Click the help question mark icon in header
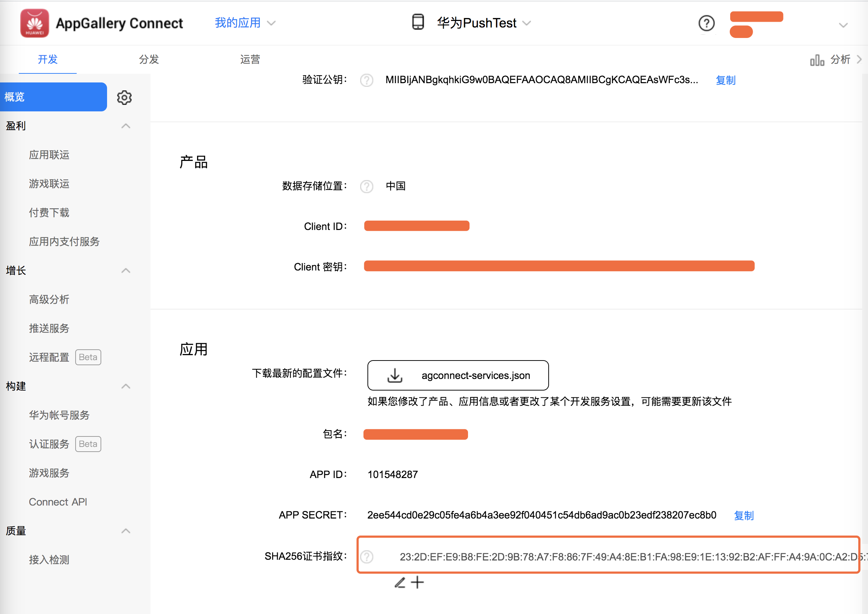The image size is (868, 614). (x=706, y=24)
